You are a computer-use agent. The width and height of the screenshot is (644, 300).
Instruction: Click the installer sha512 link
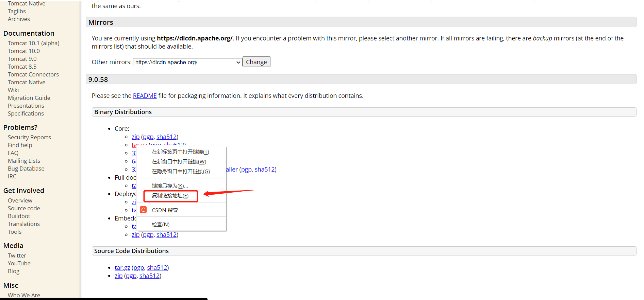point(265,170)
